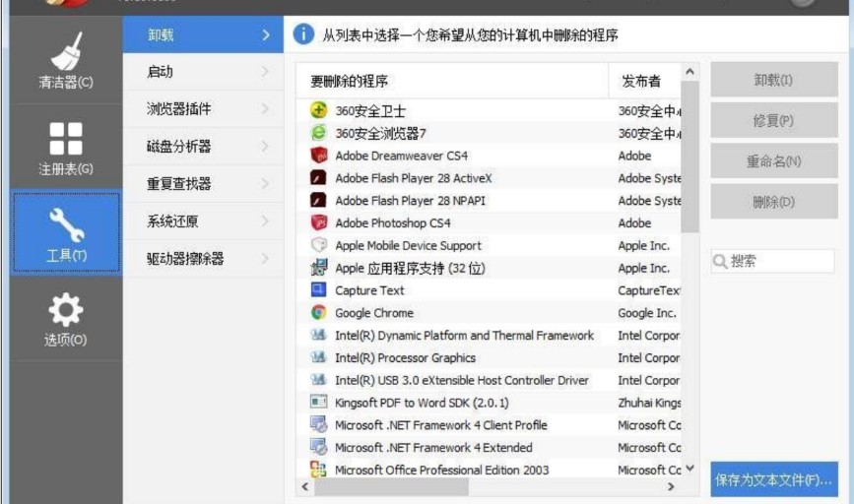Open the 浏览器插件 tool tab

(203, 109)
